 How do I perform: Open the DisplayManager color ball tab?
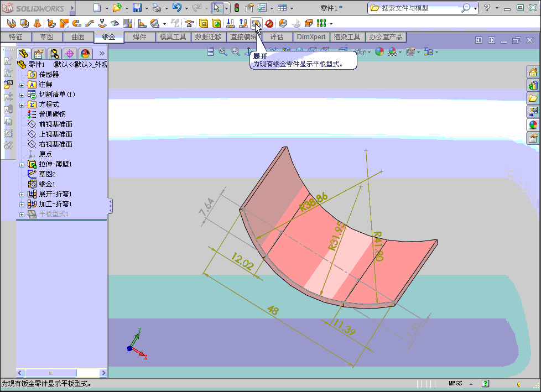(x=85, y=54)
